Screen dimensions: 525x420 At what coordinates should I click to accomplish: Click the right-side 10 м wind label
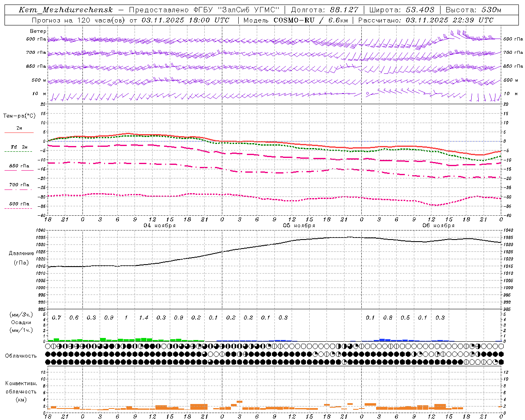point(511,94)
